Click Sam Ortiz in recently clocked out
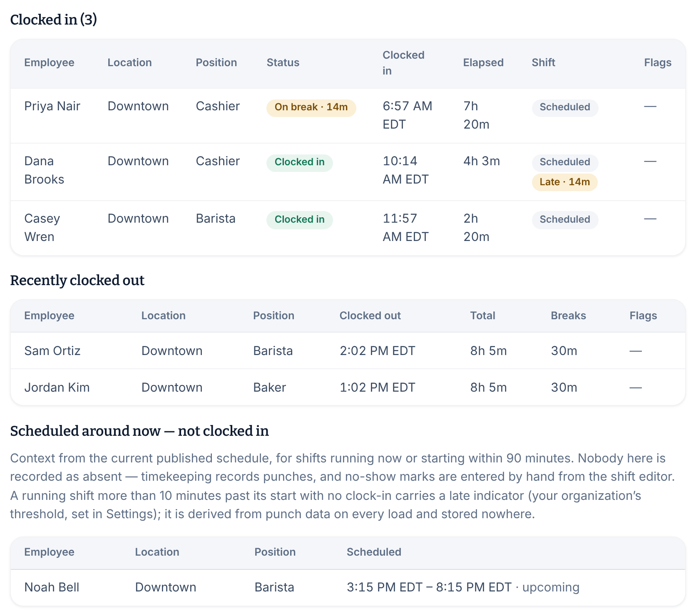This screenshot has width=696, height=616. click(52, 351)
